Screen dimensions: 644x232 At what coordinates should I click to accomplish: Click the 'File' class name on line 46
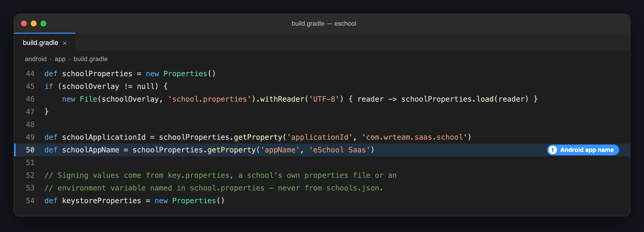tap(88, 99)
